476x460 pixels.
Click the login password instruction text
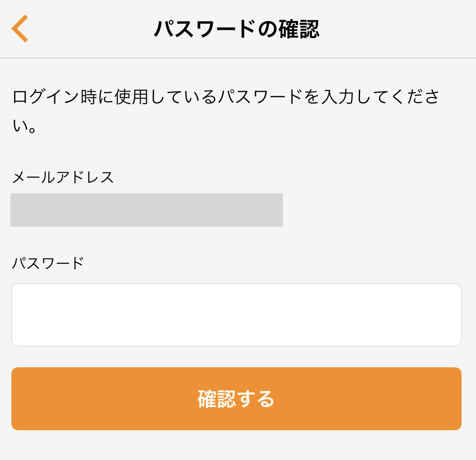(226, 97)
